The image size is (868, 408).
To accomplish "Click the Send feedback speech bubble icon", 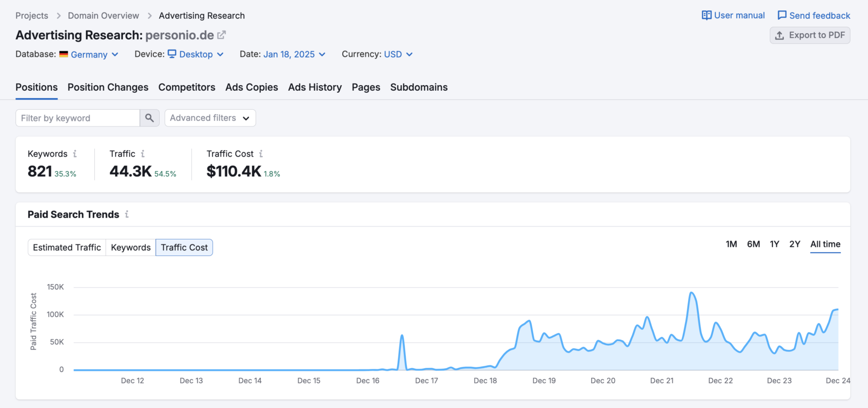I will pos(782,15).
